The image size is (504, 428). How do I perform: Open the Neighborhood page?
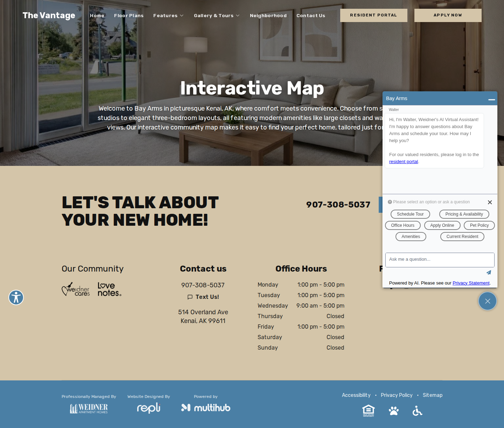click(268, 16)
